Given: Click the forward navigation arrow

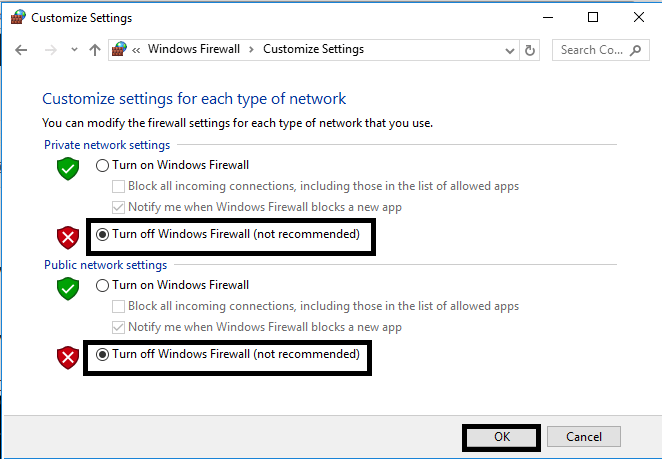Looking at the screenshot, I should click(49, 50).
